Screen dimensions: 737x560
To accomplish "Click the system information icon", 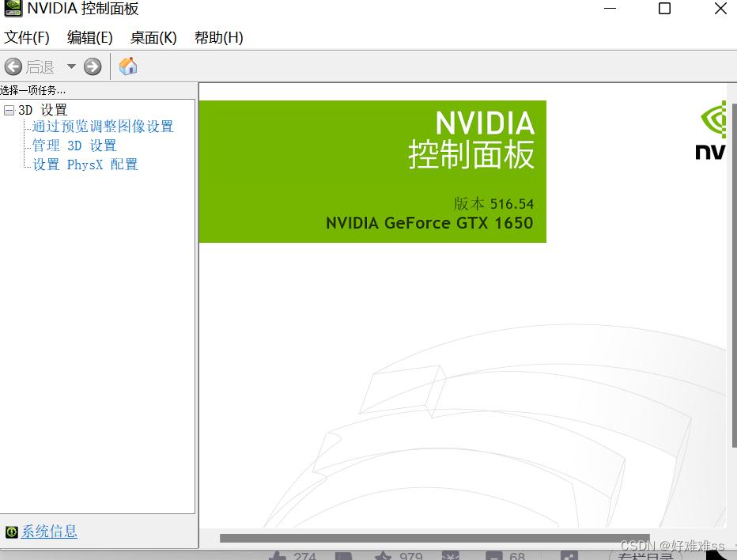I will (x=12, y=532).
